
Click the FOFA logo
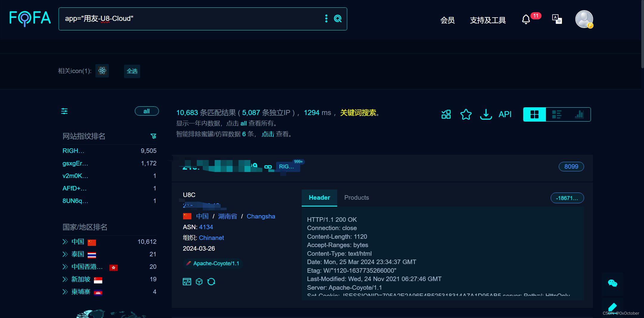(x=30, y=18)
